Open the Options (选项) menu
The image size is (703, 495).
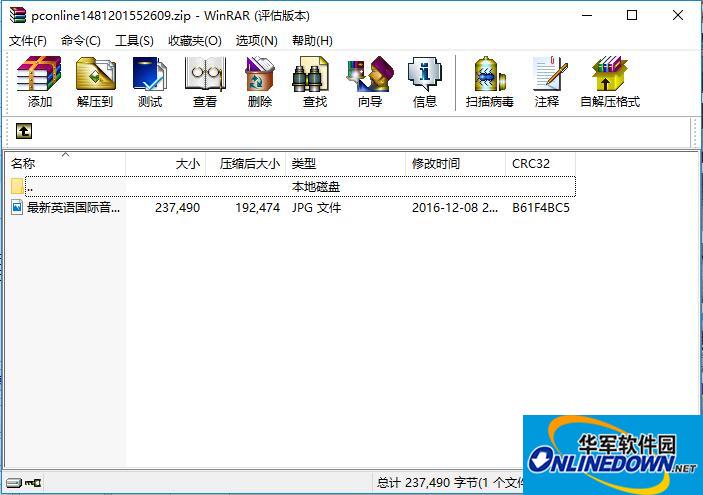[256, 41]
